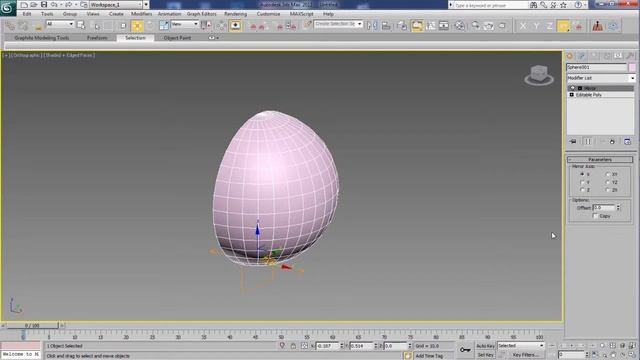Click the time slider 0 / 100 handle
Viewport: 640px width, 360px height.
point(32,326)
